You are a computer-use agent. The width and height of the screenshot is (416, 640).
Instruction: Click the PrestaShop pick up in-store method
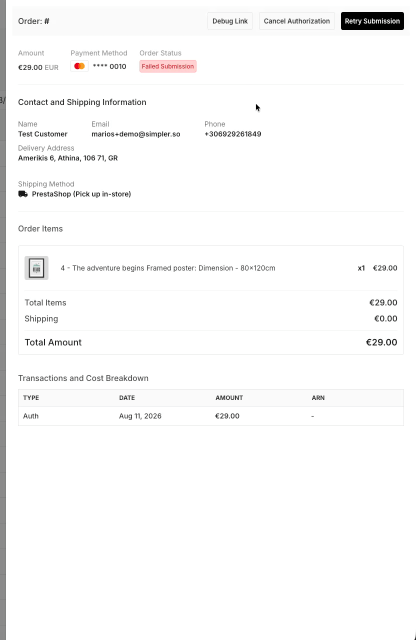[81, 194]
